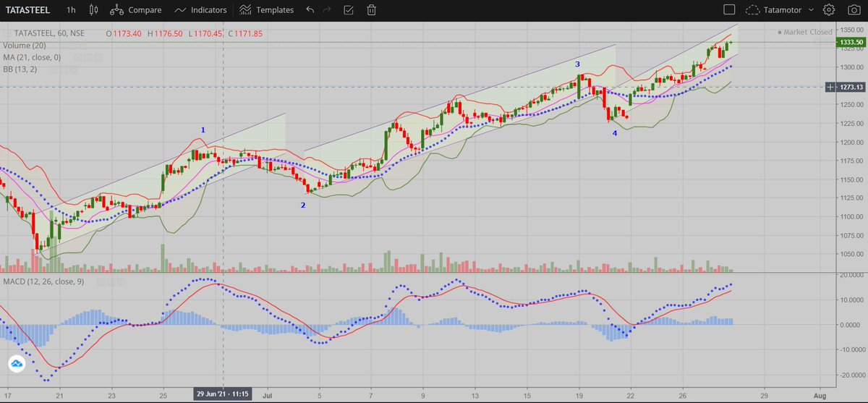Select wave label 1 on chart

point(203,130)
